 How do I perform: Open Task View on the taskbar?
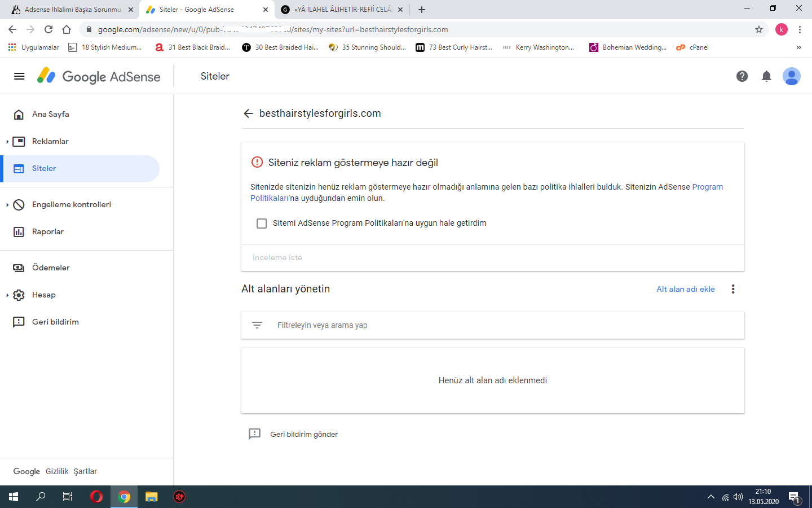68,497
